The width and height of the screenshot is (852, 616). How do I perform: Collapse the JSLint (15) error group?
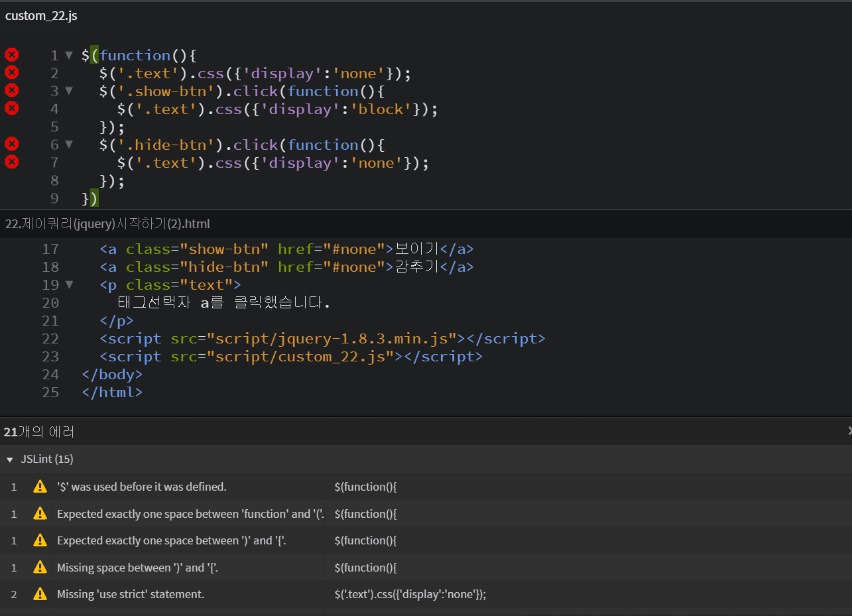point(9,460)
